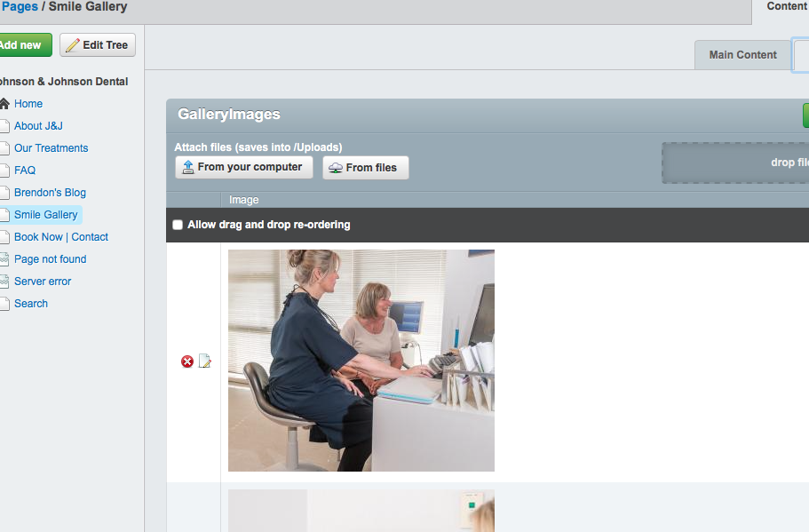This screenshot has height=532, width=809.
Task: Open the Main Content tab
Action: [x=742, y=55]
